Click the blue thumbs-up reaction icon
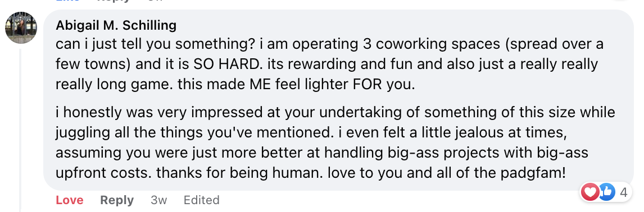 [606, 192]
